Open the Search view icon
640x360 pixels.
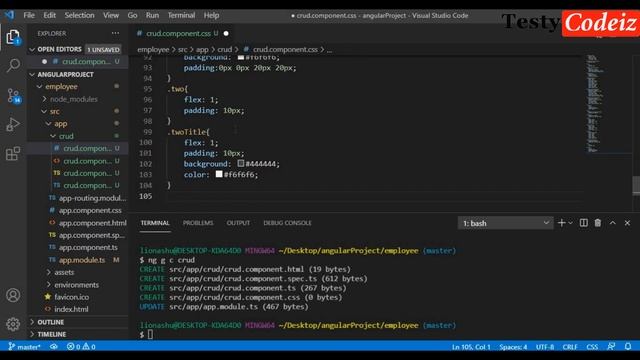click(x=13, y=65)
